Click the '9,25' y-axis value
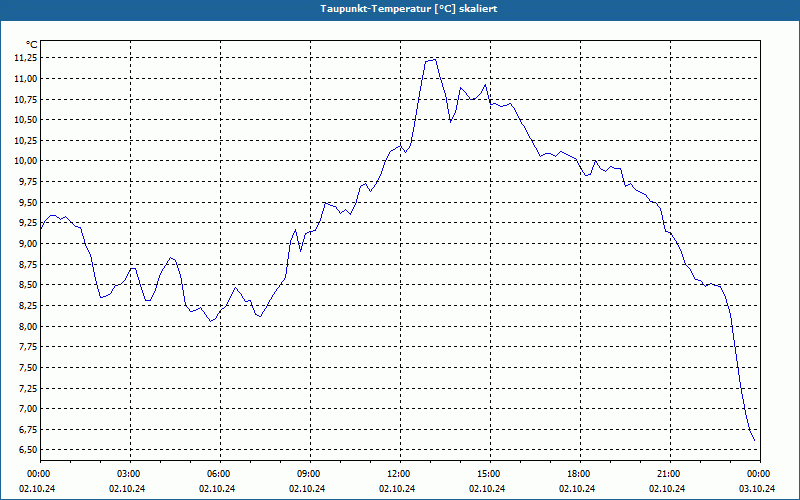 (x=27, y=223)
